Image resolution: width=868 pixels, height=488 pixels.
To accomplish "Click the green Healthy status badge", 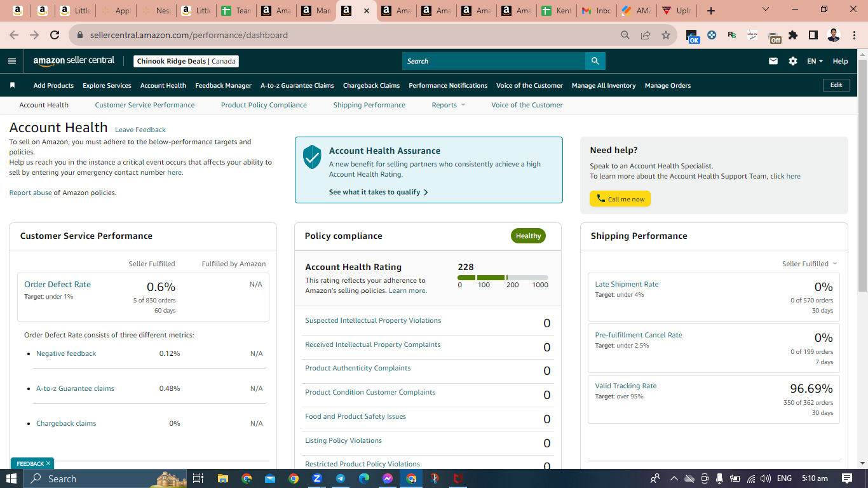I will [528, 236].
